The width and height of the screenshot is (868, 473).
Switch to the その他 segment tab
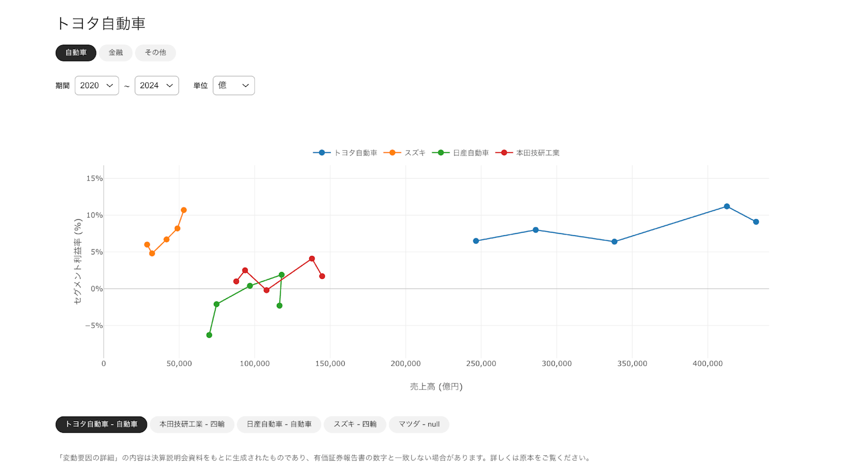pyautogui.click(x=156, y=53)
